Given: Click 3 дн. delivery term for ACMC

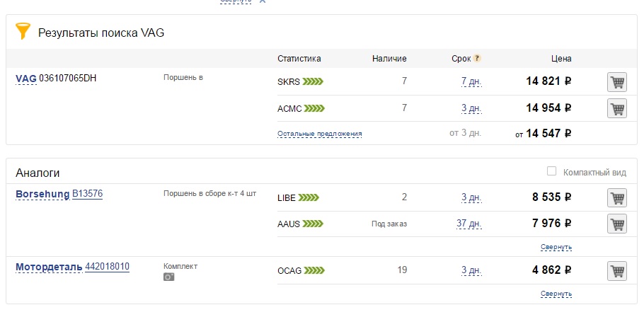Looking at the screenshot, I should point(471,108).
